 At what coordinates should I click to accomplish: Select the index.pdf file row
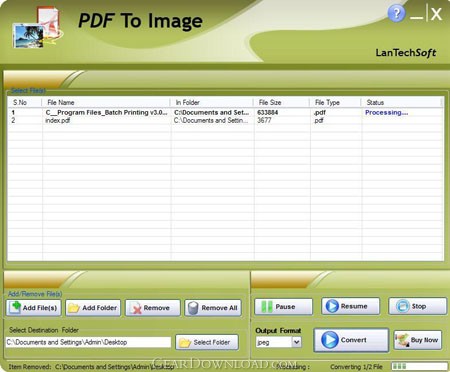click(x=225, y=120)
